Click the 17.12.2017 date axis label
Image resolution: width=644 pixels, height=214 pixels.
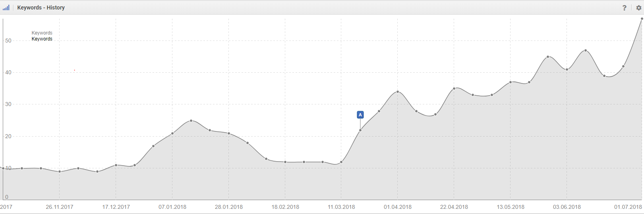point(116,207)
